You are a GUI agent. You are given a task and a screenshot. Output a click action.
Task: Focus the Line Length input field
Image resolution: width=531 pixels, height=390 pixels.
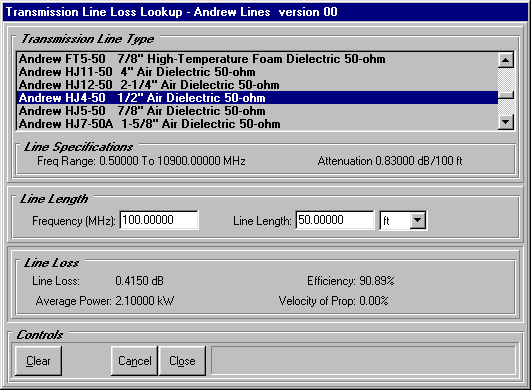pos(335,220)
